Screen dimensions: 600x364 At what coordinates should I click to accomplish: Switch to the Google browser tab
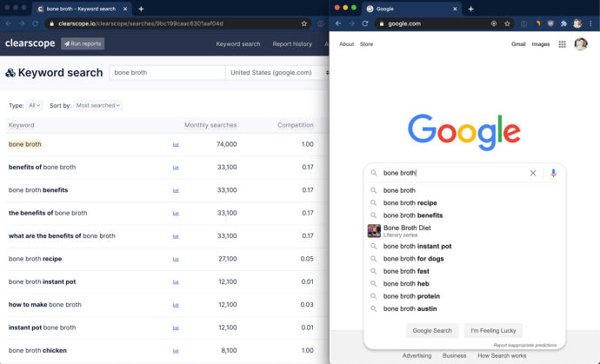click(411, 9)
